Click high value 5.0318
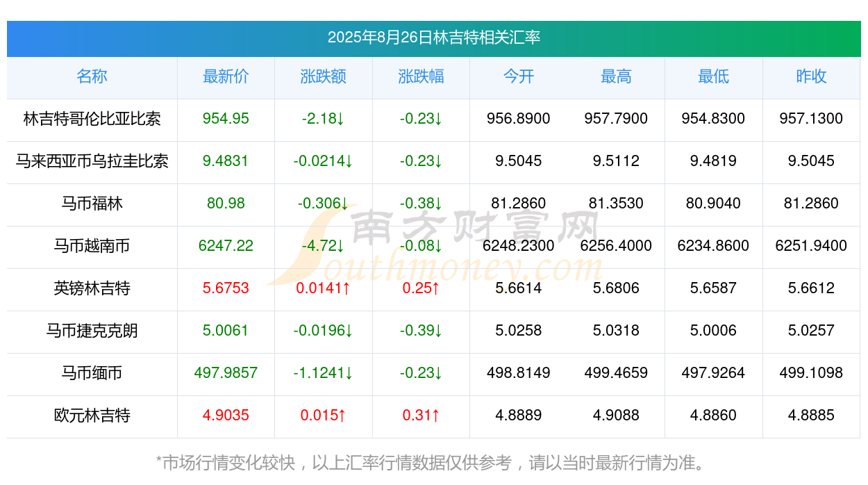This screenshot has height=485, width=868. click(x=616, y=331)
